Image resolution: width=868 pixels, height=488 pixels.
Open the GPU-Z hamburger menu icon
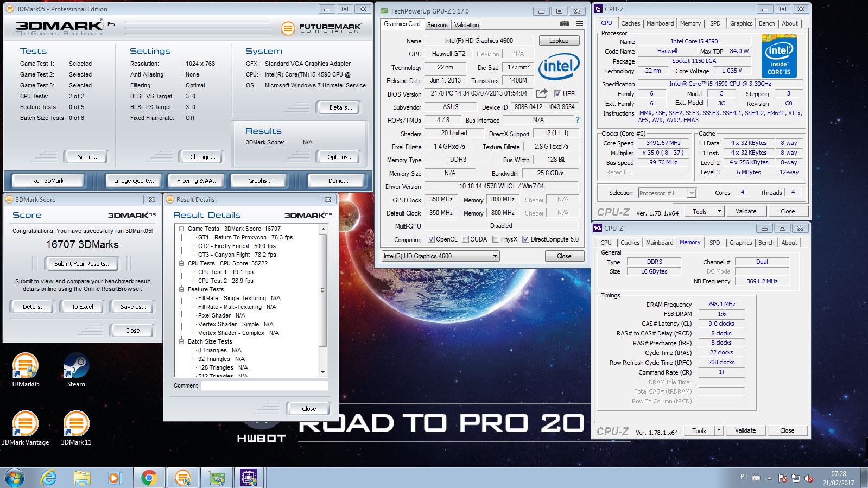point(579,24)
